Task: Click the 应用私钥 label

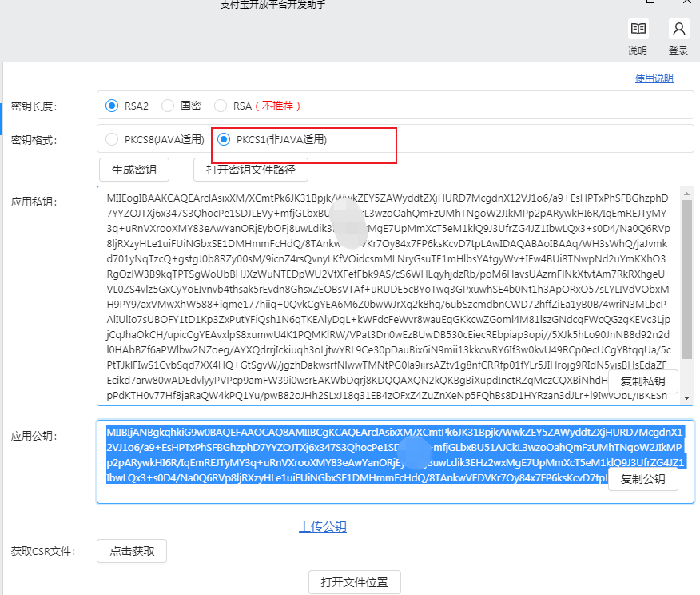Action: 34,202
